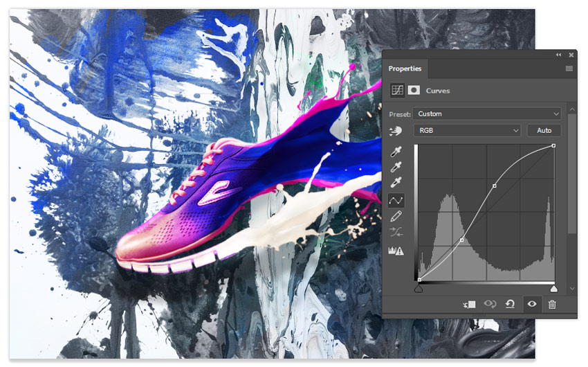
Task: Select the black point input slider
Action: click(419, 289)
